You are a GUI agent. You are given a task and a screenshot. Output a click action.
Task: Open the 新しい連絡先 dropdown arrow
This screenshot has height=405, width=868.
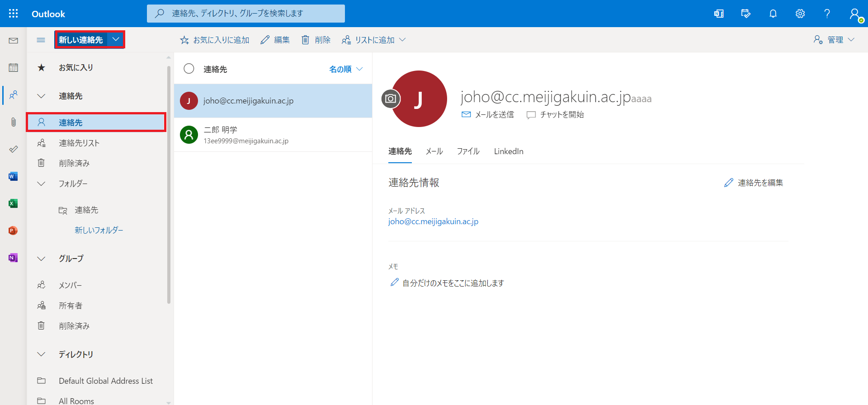(116, 39)
